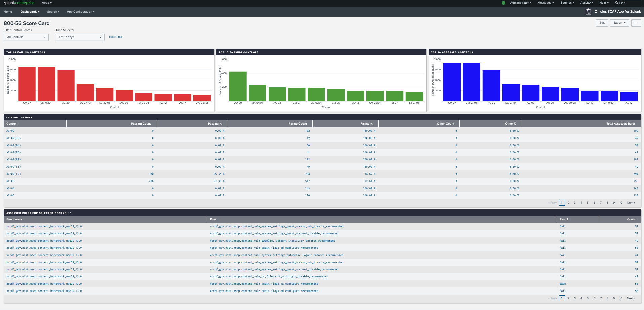Click the blue AU-09 bar in assessed controls chart

(x=550, y=94)
